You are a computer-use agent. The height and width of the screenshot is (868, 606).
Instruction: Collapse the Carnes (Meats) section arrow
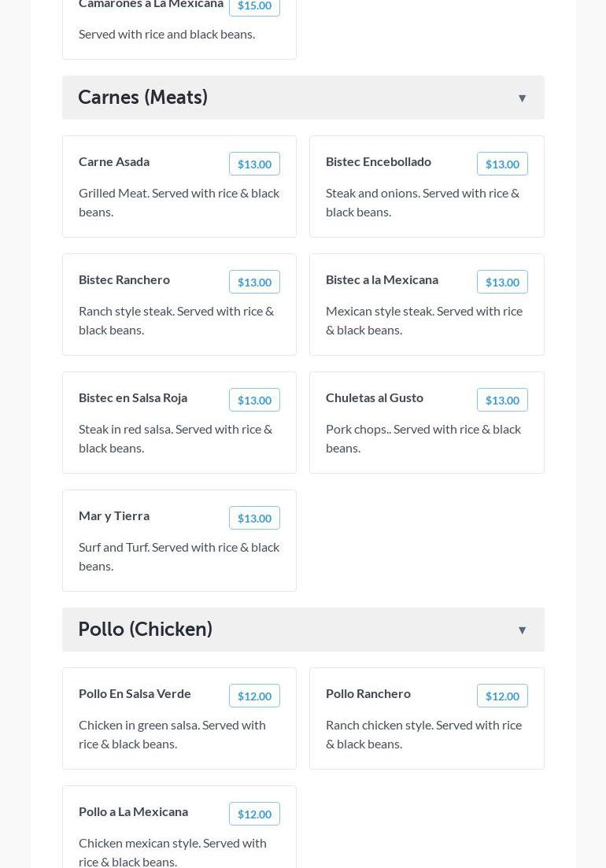pyautogui.click(x=522, y=98)
